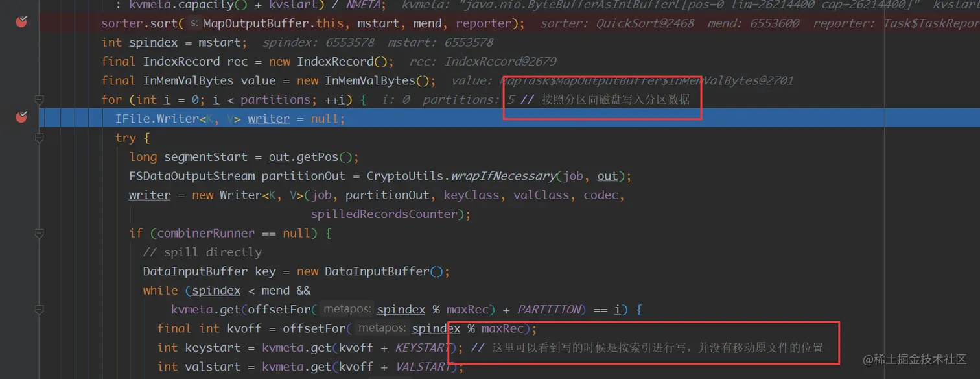Click 'segmentStart' variable name
The width and height of the screenshot is (980, 379).
coord(207,157)
